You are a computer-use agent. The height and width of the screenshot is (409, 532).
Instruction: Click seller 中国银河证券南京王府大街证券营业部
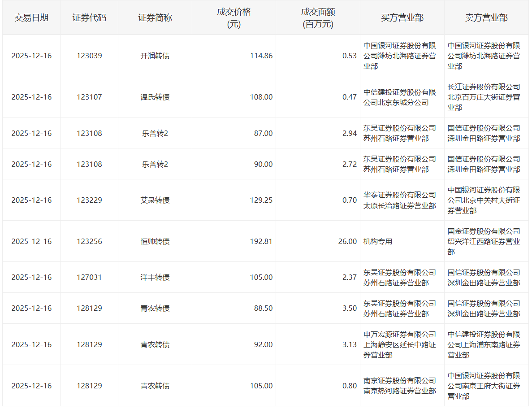[484, 386]
